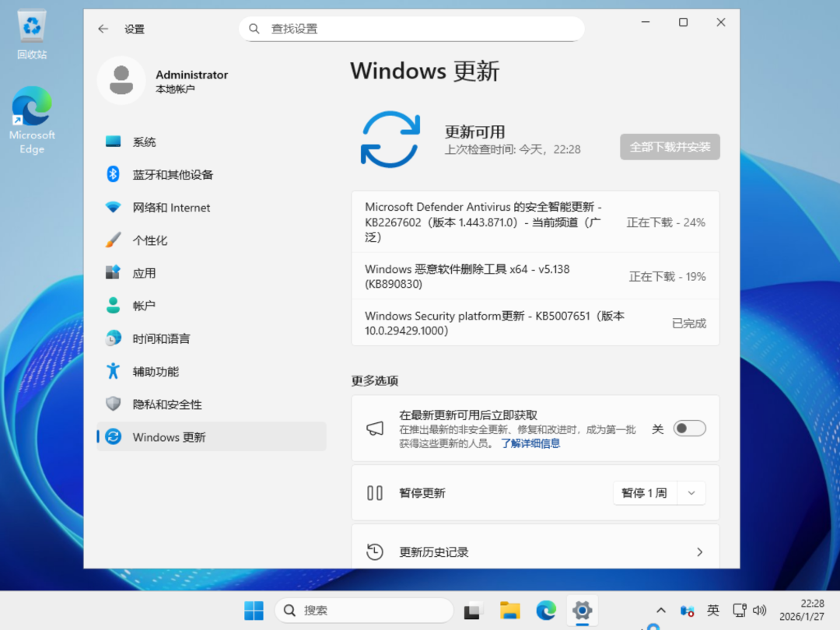Click the Accessibility figure icon
Screen dimensions: 840x630
coord(113,371)
